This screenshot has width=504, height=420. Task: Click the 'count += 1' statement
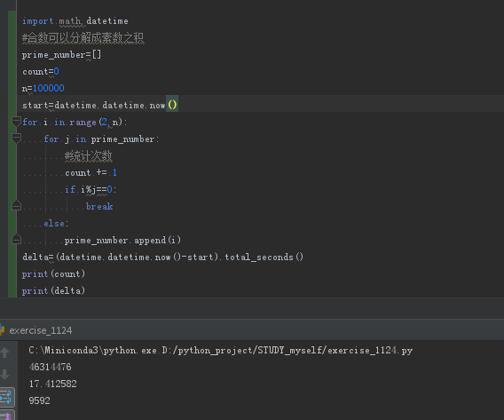(x=91, y=172)
